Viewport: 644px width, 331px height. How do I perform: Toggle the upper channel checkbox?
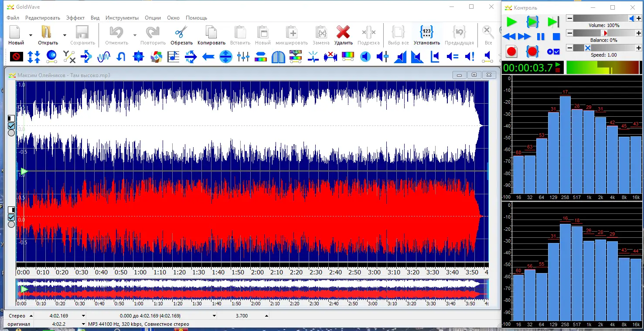tap(11, 126)
